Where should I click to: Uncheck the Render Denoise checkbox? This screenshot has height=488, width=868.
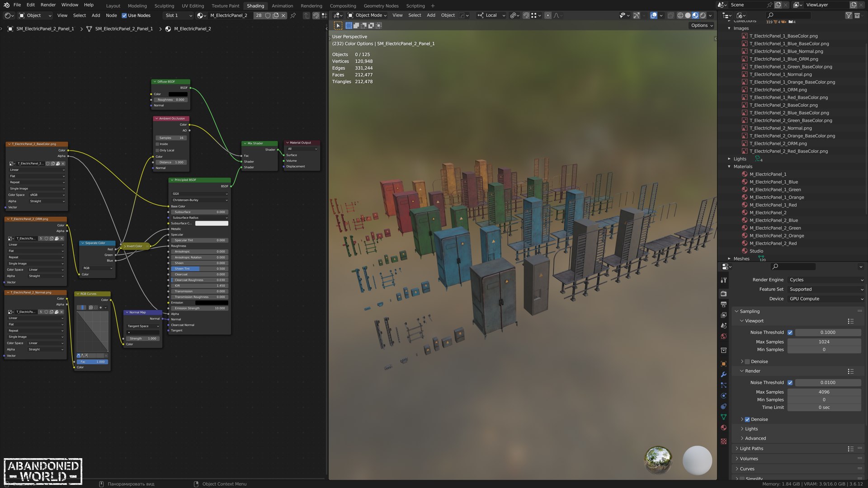(x=747, y=419)
